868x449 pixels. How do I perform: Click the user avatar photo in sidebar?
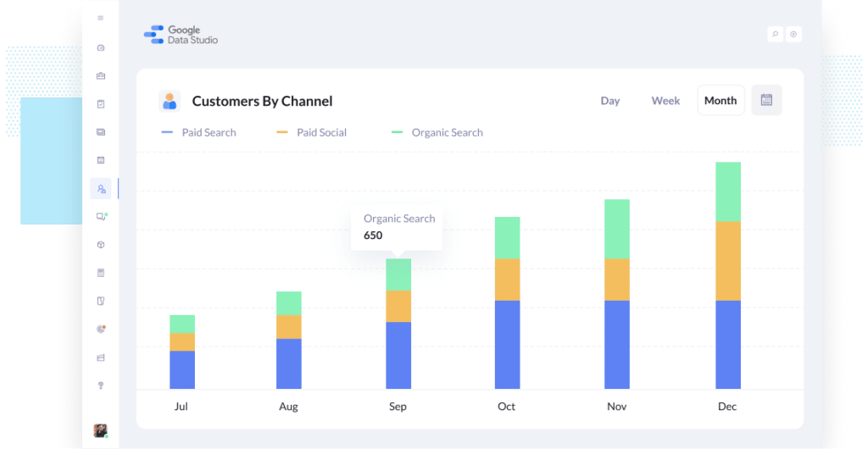tap(100, 430)
